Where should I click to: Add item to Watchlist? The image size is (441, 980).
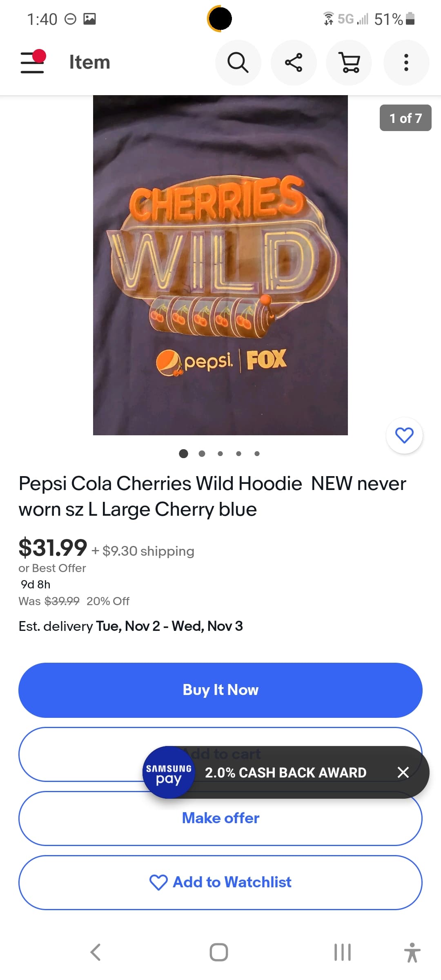pos(220,882)
